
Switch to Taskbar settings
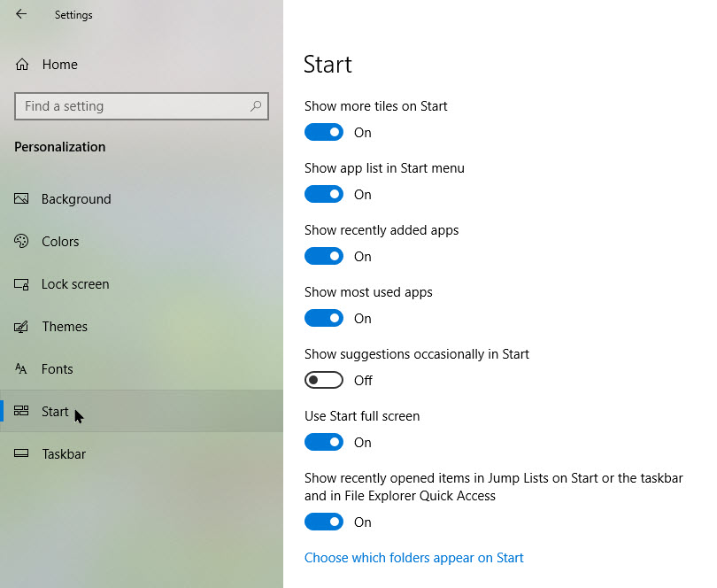click(65, 453)
